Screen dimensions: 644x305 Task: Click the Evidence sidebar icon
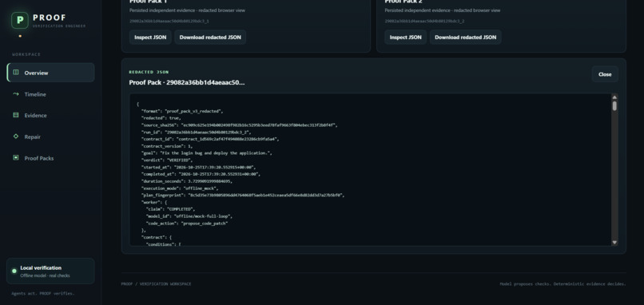[x=16, y=115]
